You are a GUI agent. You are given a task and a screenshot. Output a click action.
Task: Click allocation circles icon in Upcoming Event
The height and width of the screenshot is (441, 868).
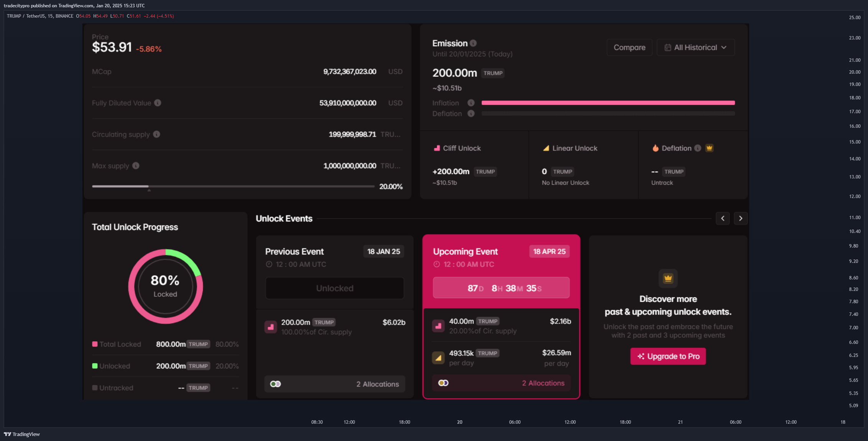(x=443, y=383)
